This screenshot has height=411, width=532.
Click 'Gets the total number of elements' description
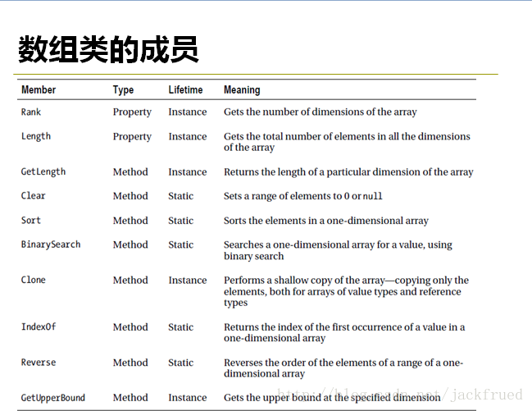347,142
